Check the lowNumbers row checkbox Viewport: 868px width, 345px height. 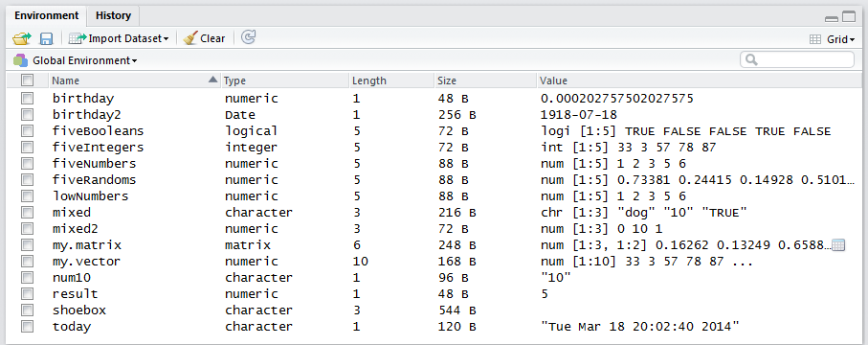(x=27, y=195)
